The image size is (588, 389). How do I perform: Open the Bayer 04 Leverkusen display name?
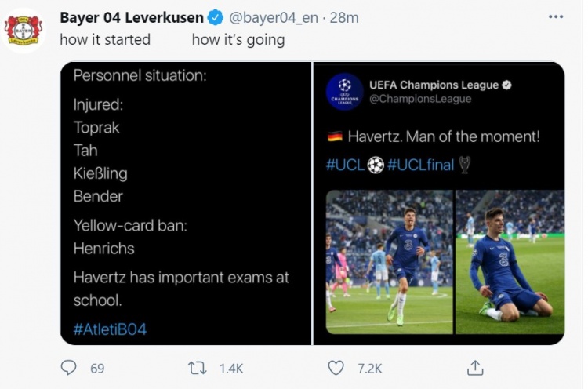click(x=132, y=18)
